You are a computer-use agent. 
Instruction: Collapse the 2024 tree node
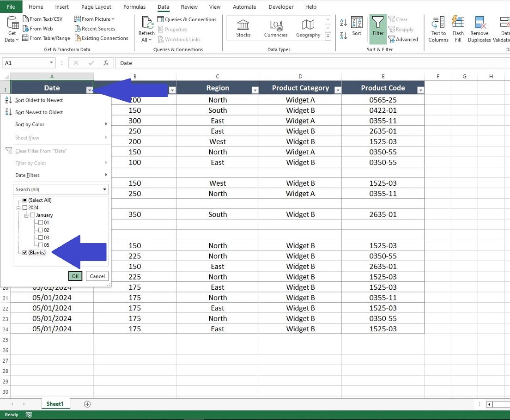[20, 207]
